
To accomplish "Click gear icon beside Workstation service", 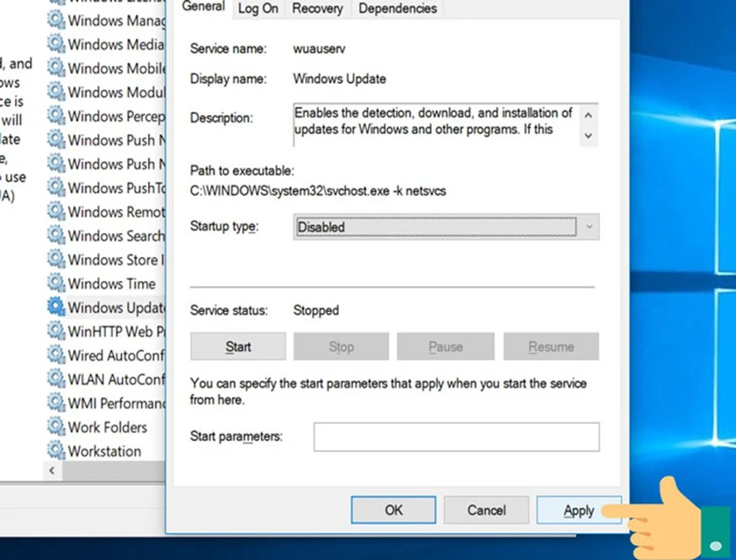I will (56, 450).
